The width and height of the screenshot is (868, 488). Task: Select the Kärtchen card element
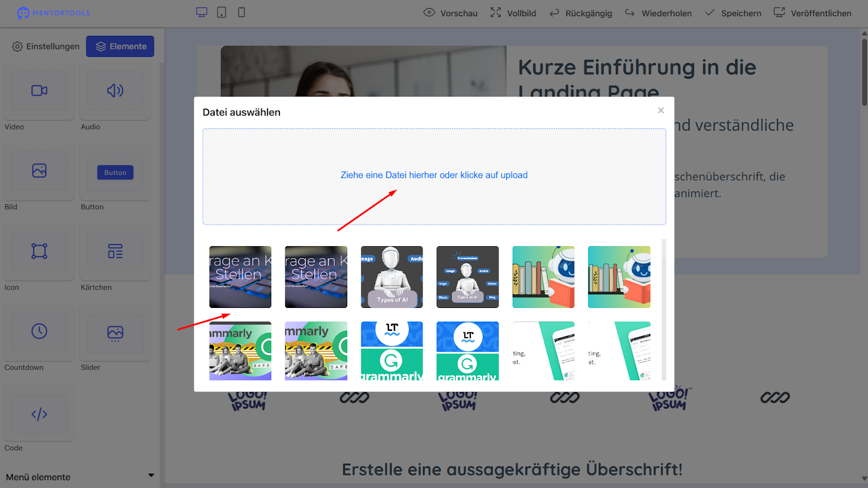(x=115, y=252)
